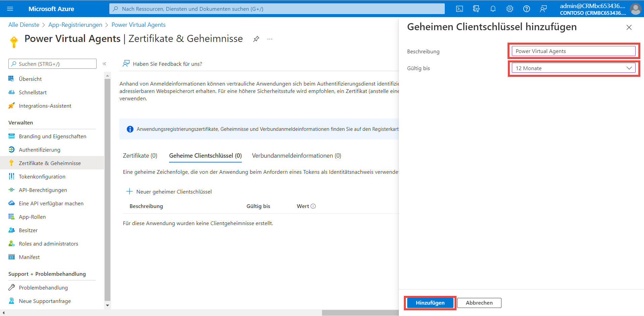Open the hamburger portal menu
The width and height of the screenshot is (644, 316).
(x=10, y=9)
